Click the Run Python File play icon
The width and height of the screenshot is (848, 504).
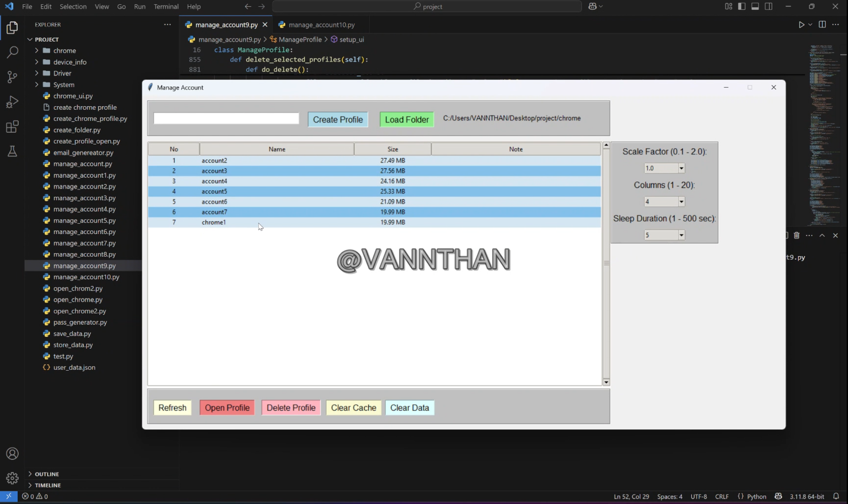click(801, 25)
